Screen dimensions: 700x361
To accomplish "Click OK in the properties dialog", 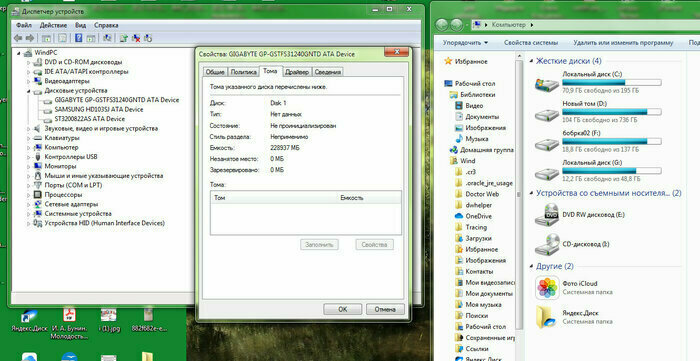I will pos(342,309).
